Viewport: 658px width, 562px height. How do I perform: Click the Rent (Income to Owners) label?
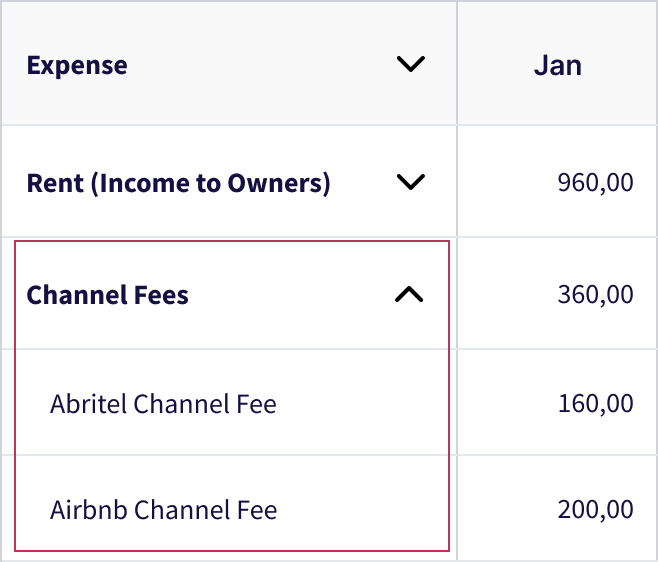(x=178, y=183)
